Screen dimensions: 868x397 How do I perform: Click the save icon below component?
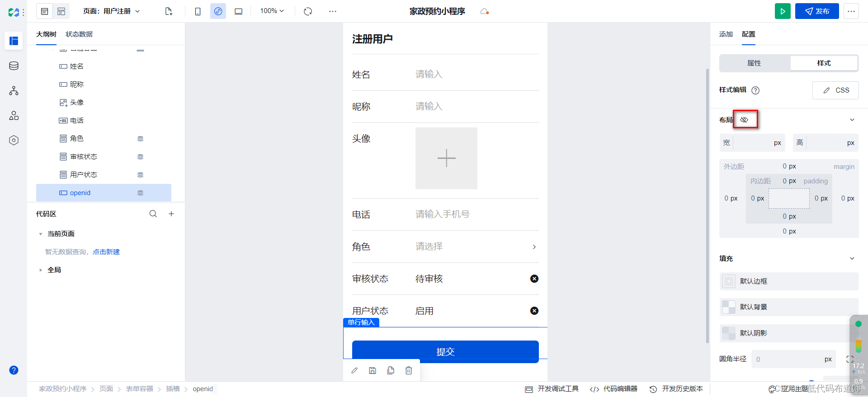pos(373,370)
